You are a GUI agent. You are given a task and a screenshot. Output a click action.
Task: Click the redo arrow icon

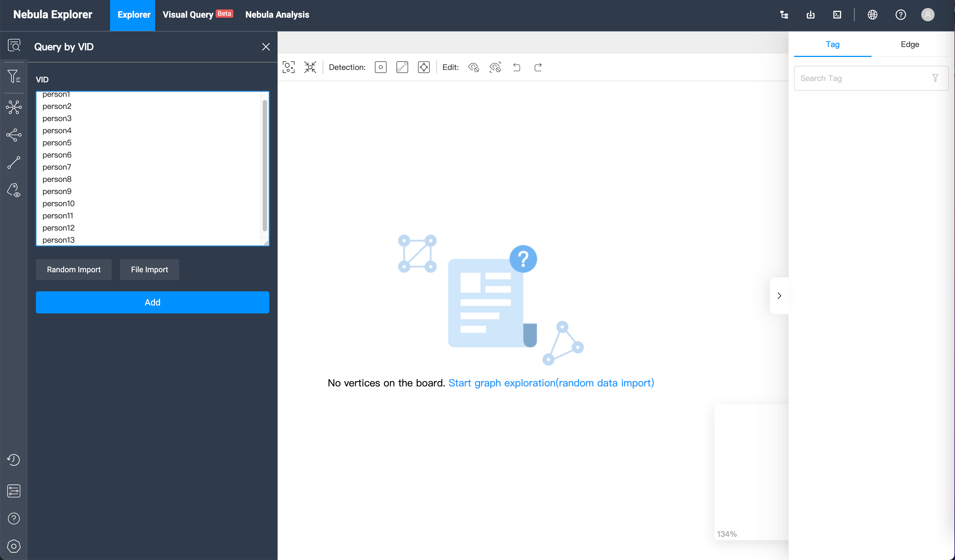coord(538,67)
